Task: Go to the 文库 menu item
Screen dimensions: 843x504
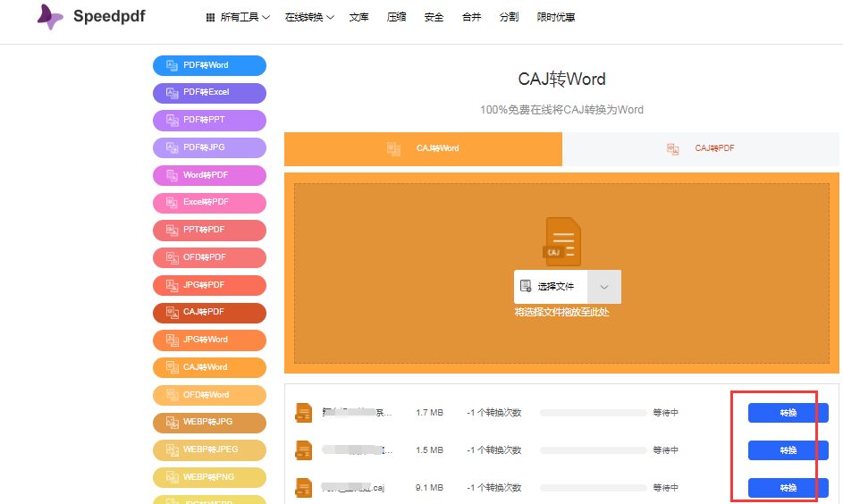Action: click(358, 17)
